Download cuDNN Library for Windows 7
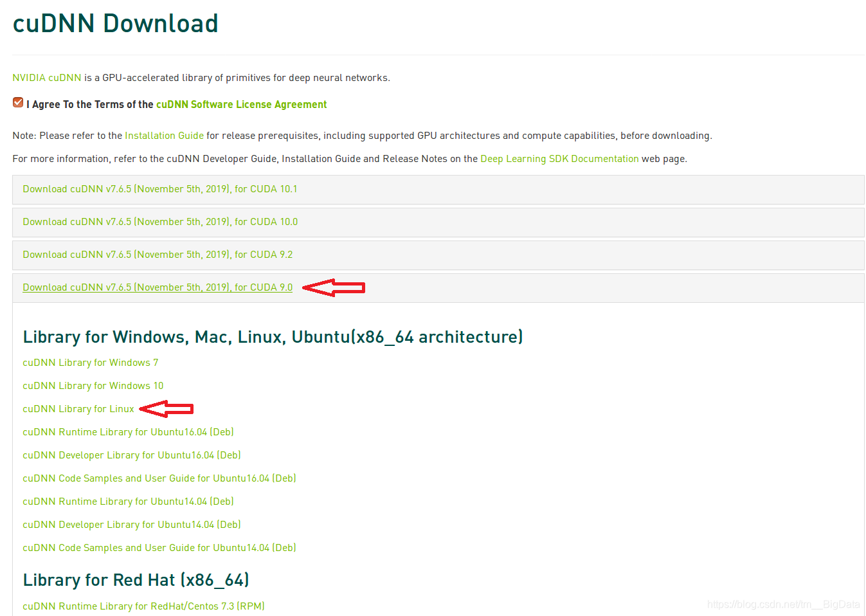 tap(90, 363)
